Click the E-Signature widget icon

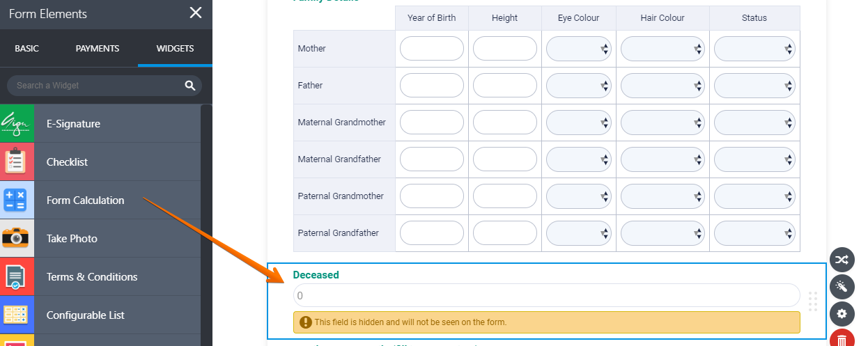17,124
